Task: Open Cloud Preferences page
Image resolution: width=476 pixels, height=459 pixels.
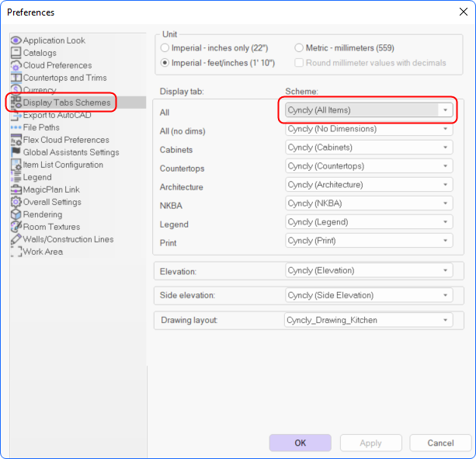Action: pyautogui.click(x=57, y=65)
